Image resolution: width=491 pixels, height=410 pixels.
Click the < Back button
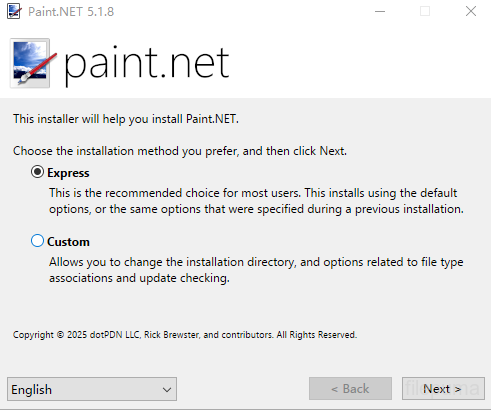pyautogui.click(x=350, y=389)
